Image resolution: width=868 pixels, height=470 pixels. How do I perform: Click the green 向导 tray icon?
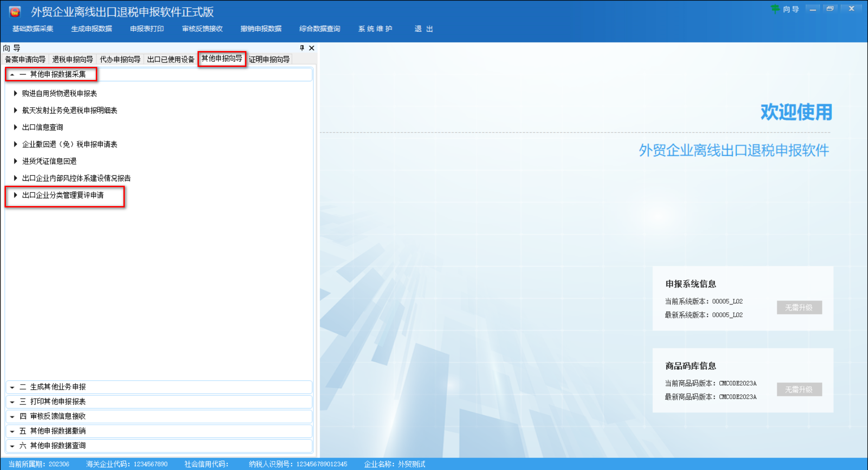(776, 9)
